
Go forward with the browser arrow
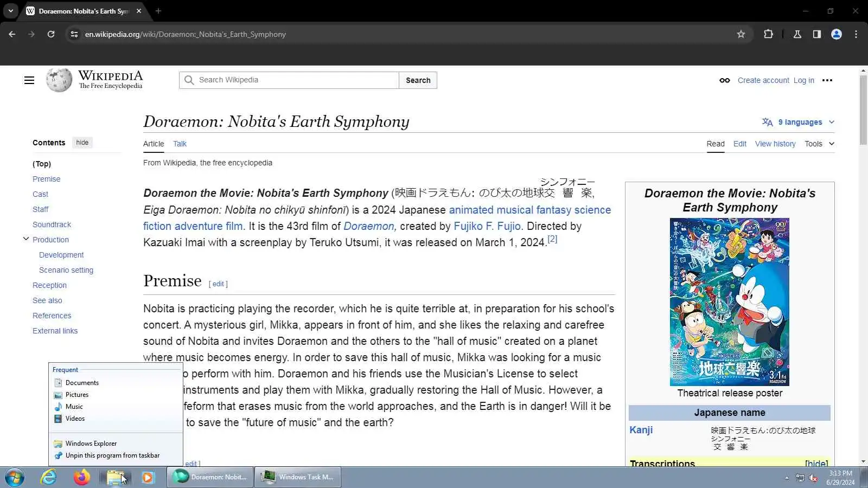coord(31,34)
